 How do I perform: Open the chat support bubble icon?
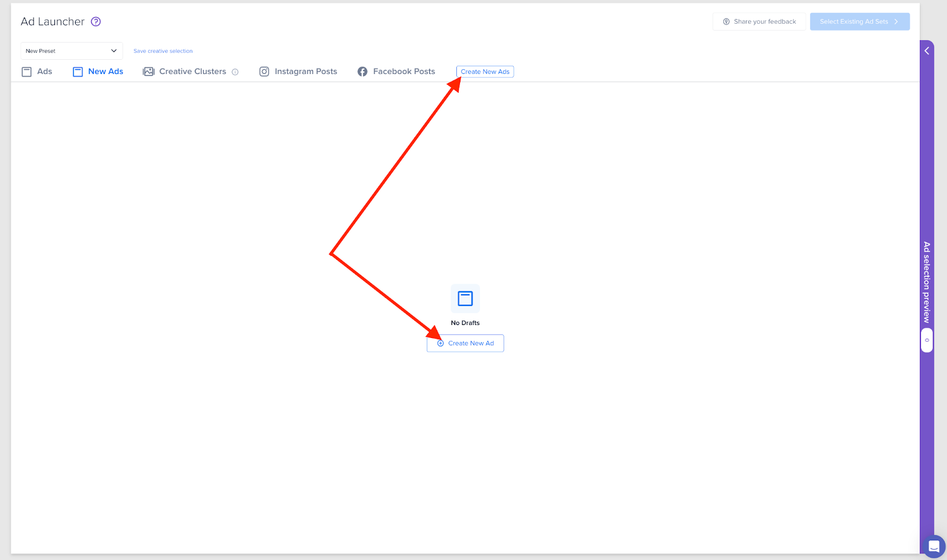point(934,546)
